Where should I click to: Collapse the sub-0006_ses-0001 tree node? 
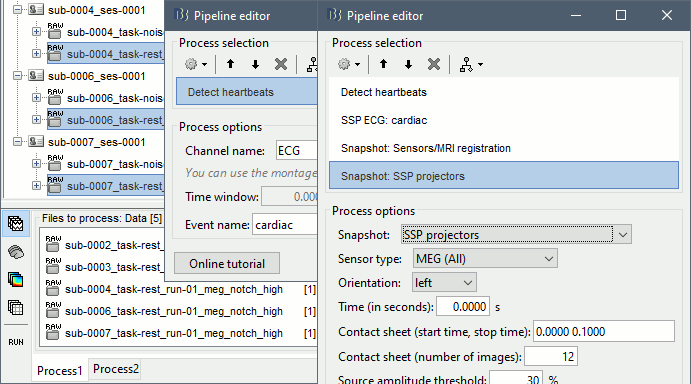click(17, 76)
